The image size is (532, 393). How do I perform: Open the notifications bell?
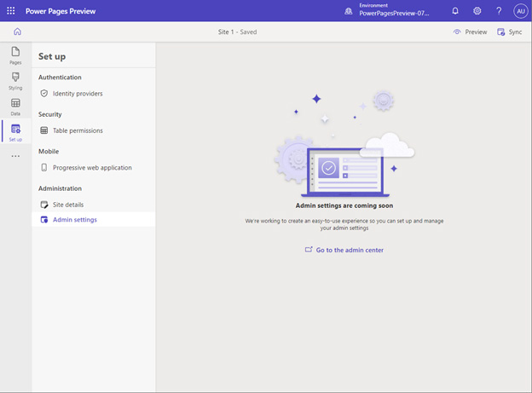tap(455, 11)
